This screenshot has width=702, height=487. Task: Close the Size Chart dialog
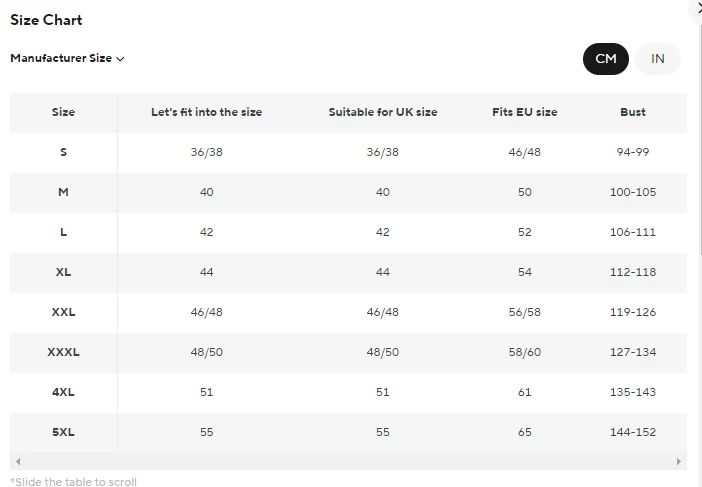pos(698,8)
